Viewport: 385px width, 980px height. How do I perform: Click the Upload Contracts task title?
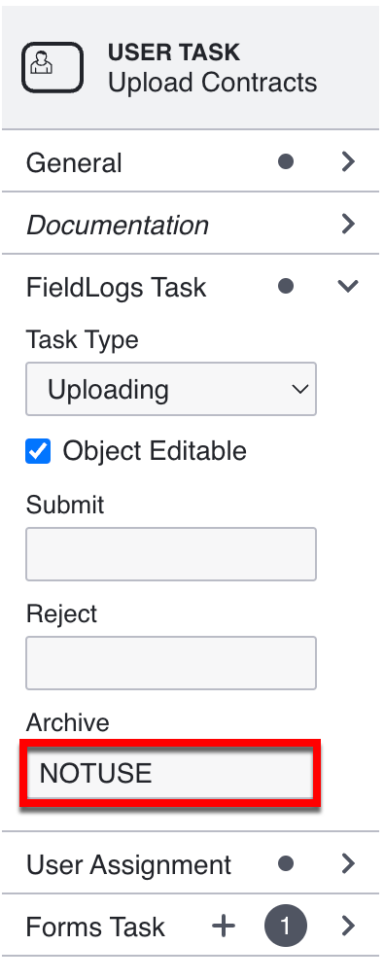213,83
